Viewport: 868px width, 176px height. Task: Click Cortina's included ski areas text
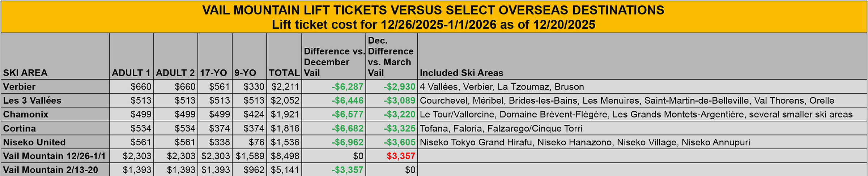[x=501, y=129]
